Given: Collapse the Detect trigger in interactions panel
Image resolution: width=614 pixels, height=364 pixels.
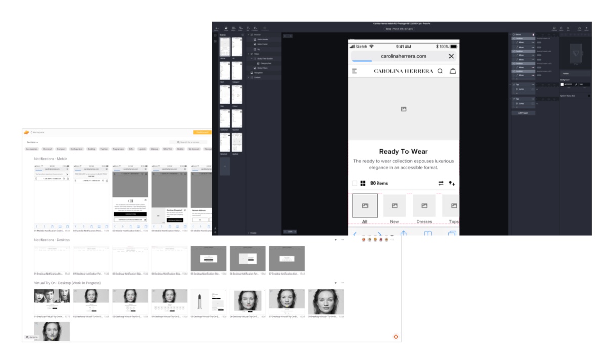Looking at the screenshot, I should [x=511, y=34].
